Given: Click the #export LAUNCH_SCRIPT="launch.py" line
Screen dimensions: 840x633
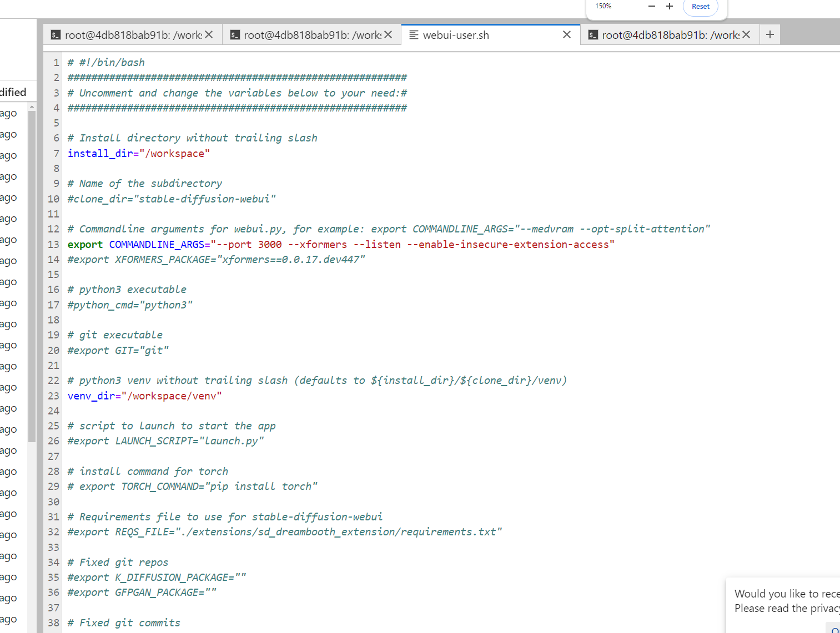Looking at the screenshot, I should (166, 440).
